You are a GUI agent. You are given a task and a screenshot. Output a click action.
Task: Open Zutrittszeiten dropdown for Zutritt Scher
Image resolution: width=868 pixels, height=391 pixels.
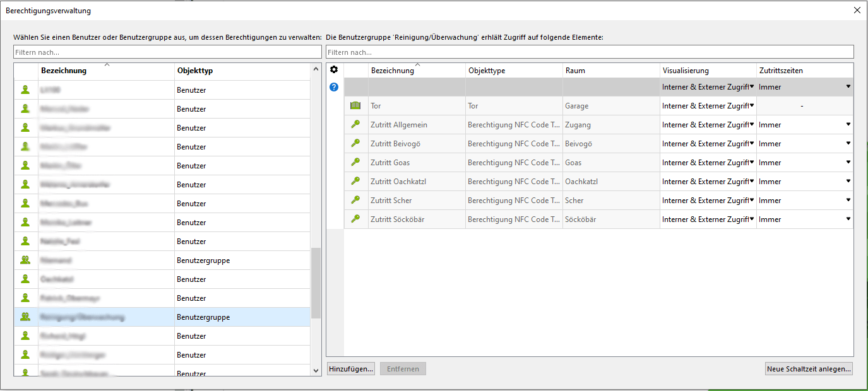click(x=848, y=201)
